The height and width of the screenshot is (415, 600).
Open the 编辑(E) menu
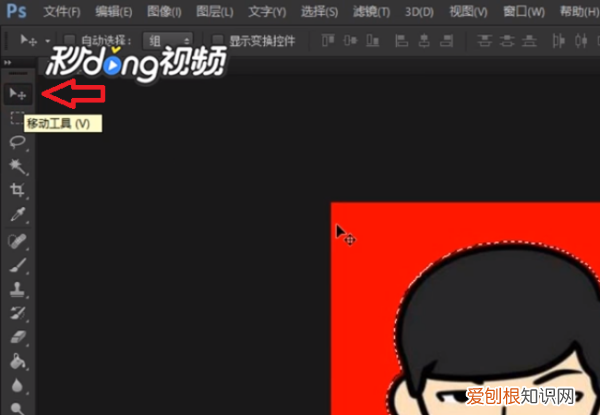tap(114, 12)
